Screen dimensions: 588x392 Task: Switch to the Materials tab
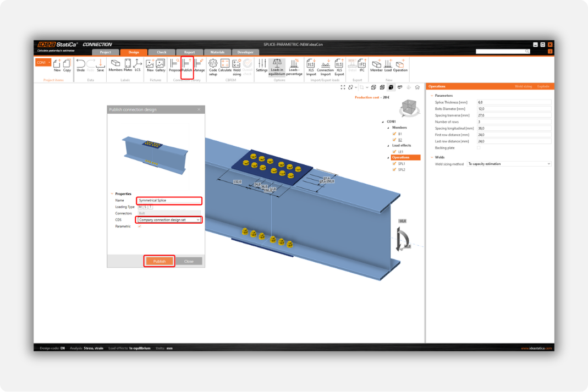[217, 52]
